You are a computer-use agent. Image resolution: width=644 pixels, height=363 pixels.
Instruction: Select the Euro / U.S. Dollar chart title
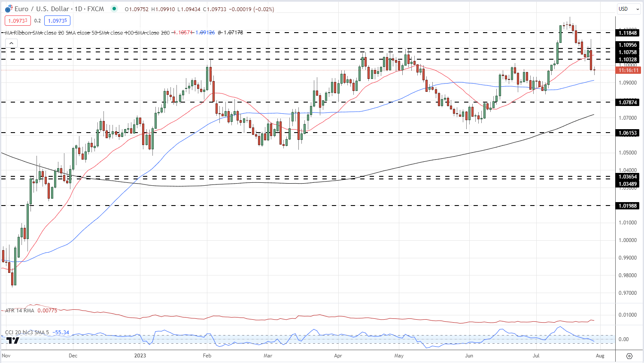60,9
